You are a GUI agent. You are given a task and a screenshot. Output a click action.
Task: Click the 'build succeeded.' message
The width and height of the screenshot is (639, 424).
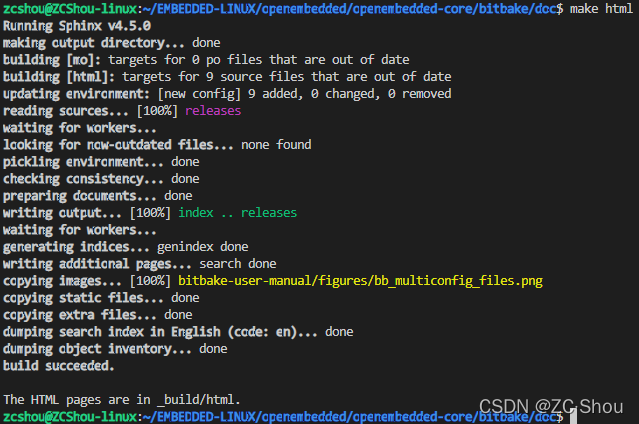point(59,366)
